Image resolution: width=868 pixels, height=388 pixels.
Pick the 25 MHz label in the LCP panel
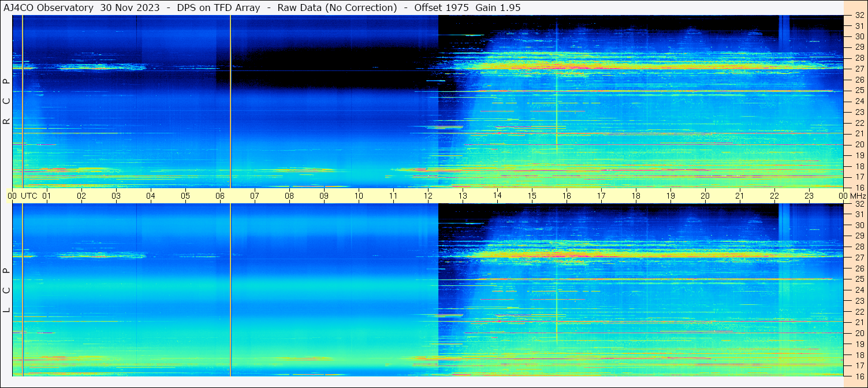click(x=859, y=279)
